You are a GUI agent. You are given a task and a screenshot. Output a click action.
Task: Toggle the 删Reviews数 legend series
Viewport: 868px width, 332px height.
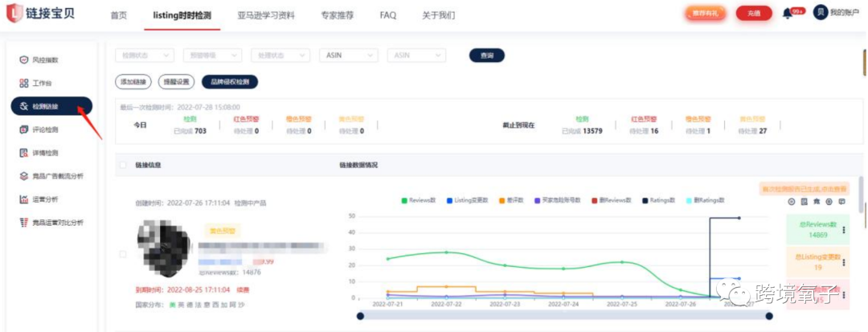click(611, 199)
